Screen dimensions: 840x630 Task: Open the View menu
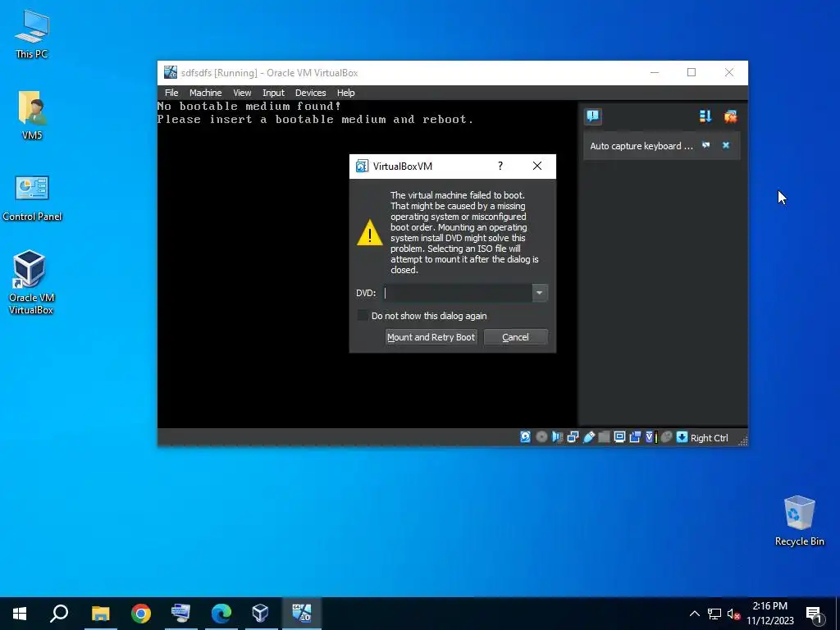pos(242,93)
